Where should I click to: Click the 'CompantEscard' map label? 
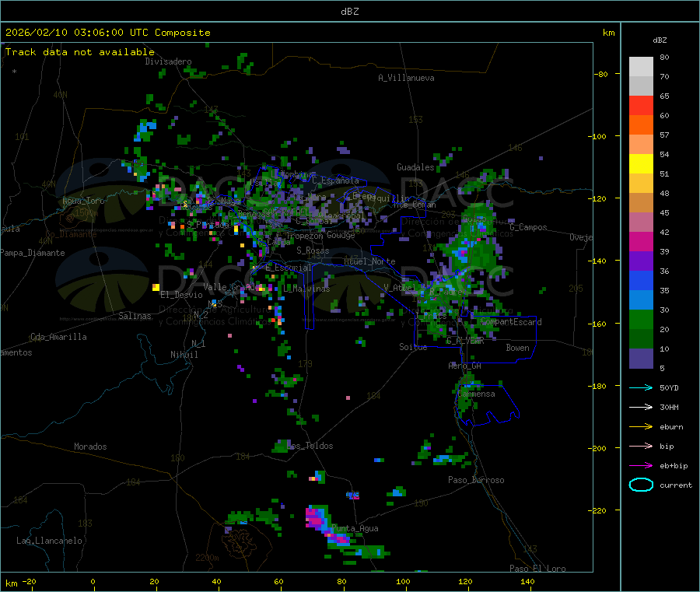511,322
